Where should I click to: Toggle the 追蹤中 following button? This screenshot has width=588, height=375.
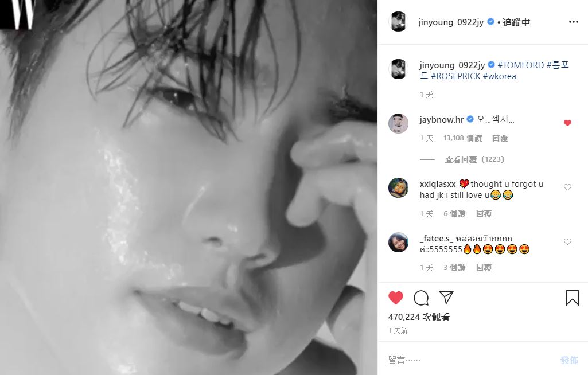tap(516, 22)
